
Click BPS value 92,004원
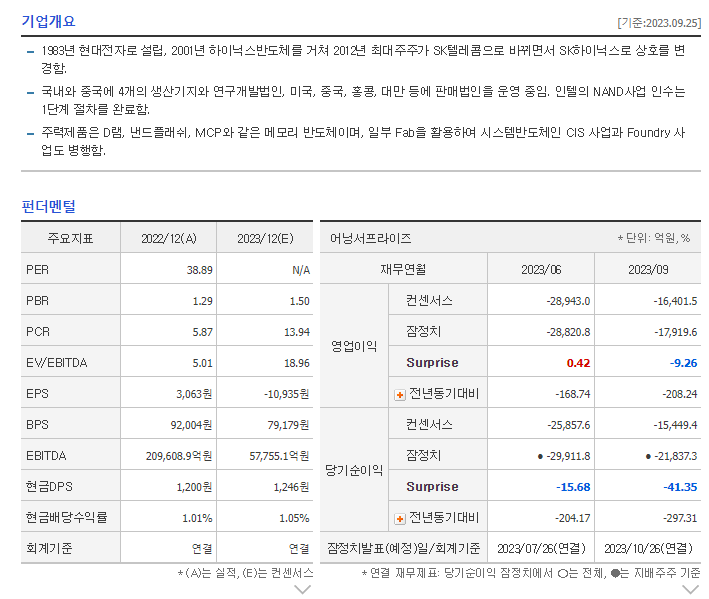(191, 425)
